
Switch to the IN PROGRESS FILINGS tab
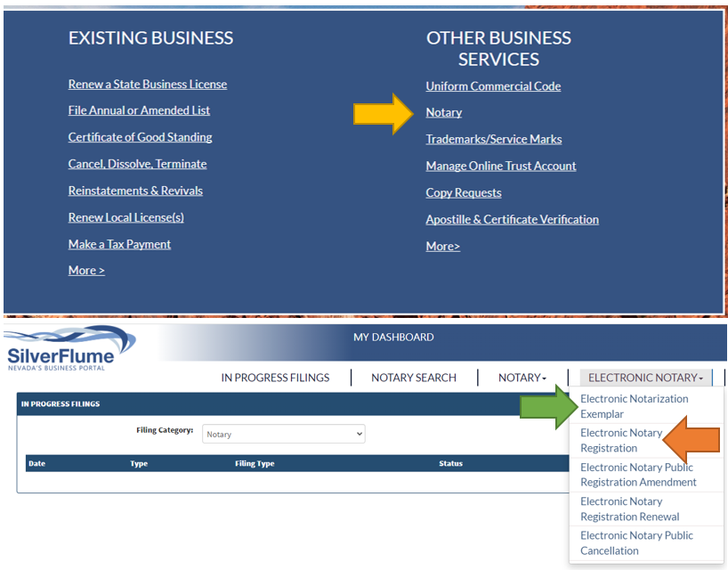click(275, 378)
